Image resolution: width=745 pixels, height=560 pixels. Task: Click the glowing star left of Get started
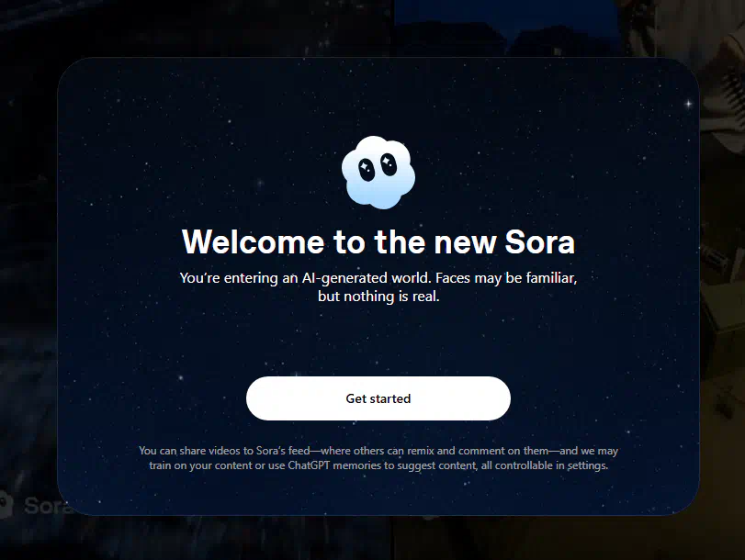tap(181, 377)
